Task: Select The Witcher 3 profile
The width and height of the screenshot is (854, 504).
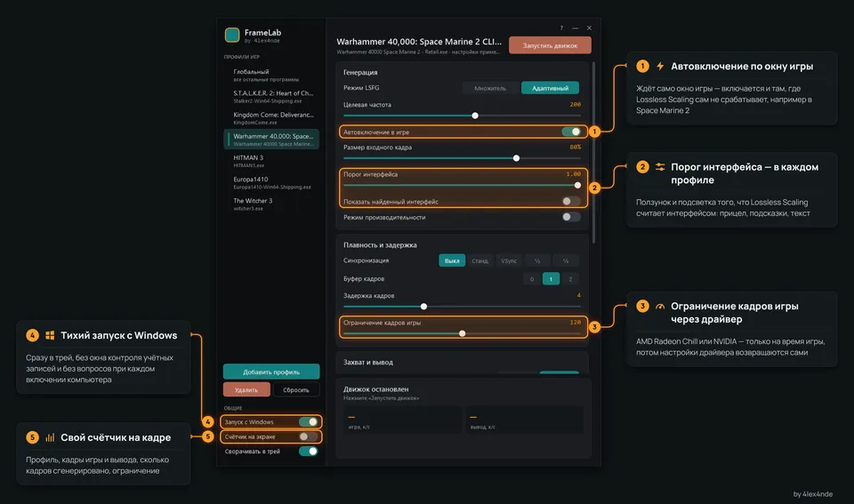Action: [x=271, y=204]
